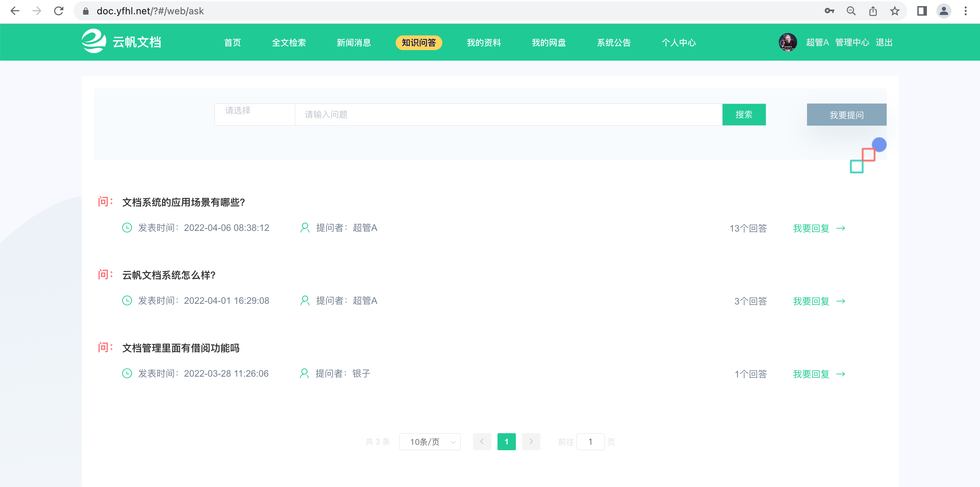Click the 超管A username link
This screenshot has width=980, height=487.
pos(817,42)
